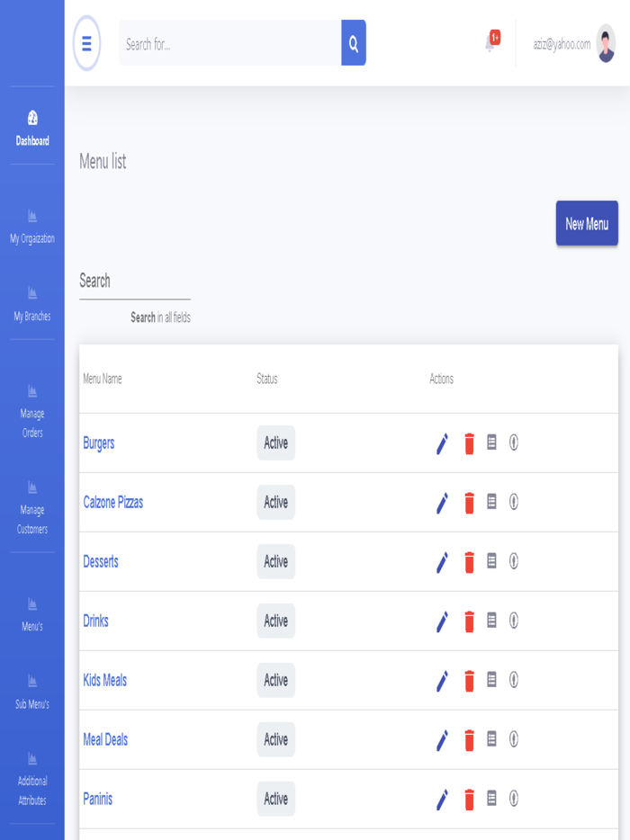Screen dimensions: 630x840
Task: Click the Active status badge for Drinks
Action: [275, 621]
